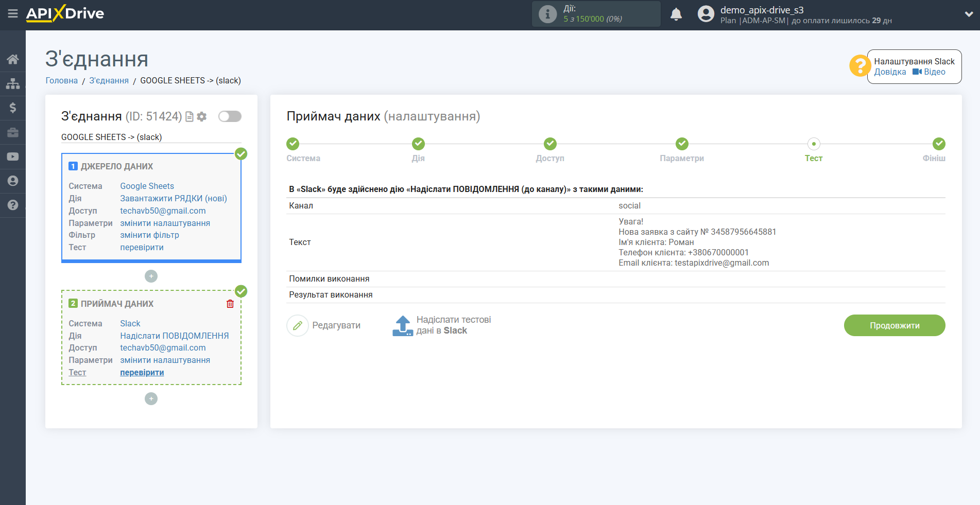Click the Продовжити button
Viewport: 980px width, 505px height.
click(895, 325)
